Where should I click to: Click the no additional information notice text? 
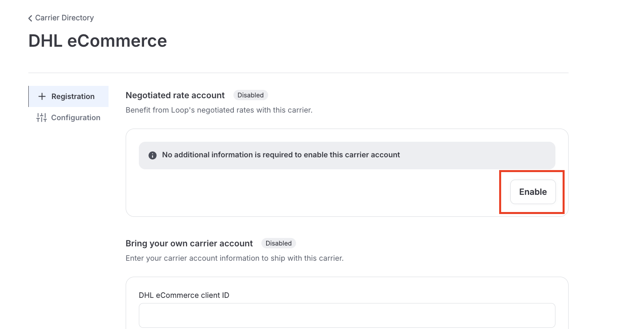[x=281, y=155]
